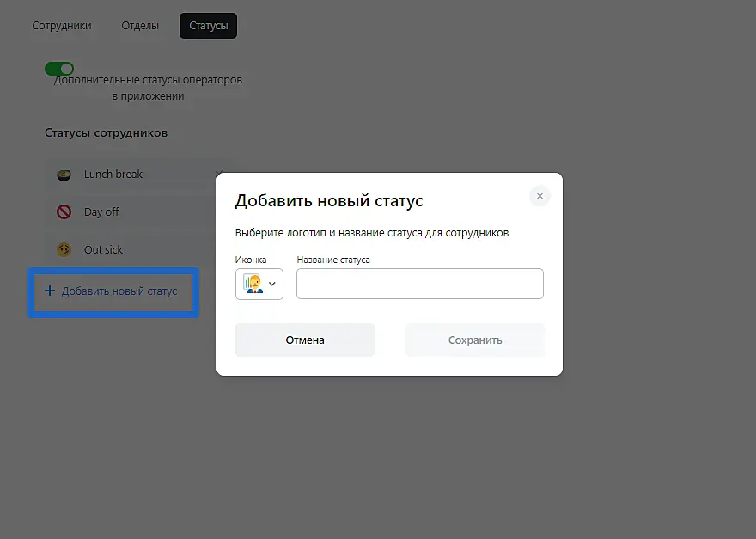
Task: Click the Day off prohibited sign icon
Action: click(x=64, y=212)
